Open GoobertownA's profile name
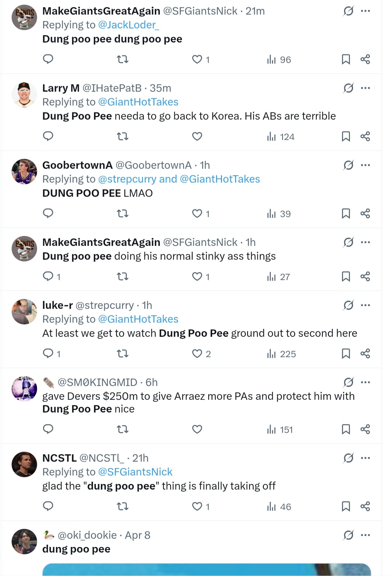 coord(77,165)
